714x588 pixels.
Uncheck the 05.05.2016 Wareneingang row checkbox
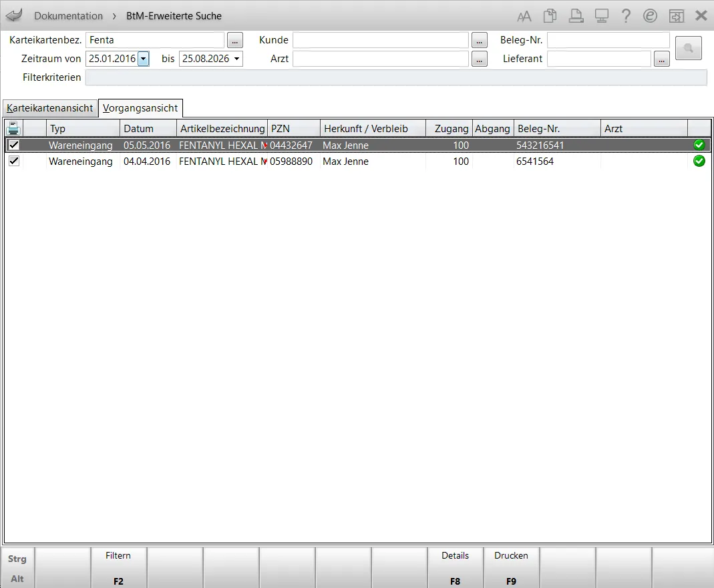coord(14,145)
